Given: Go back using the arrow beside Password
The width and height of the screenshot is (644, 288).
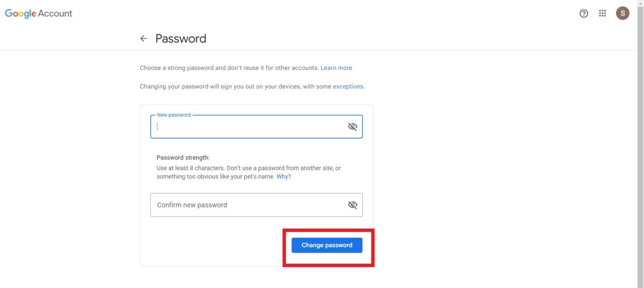Looking at the screenshot, I should [x=143, y=39].
